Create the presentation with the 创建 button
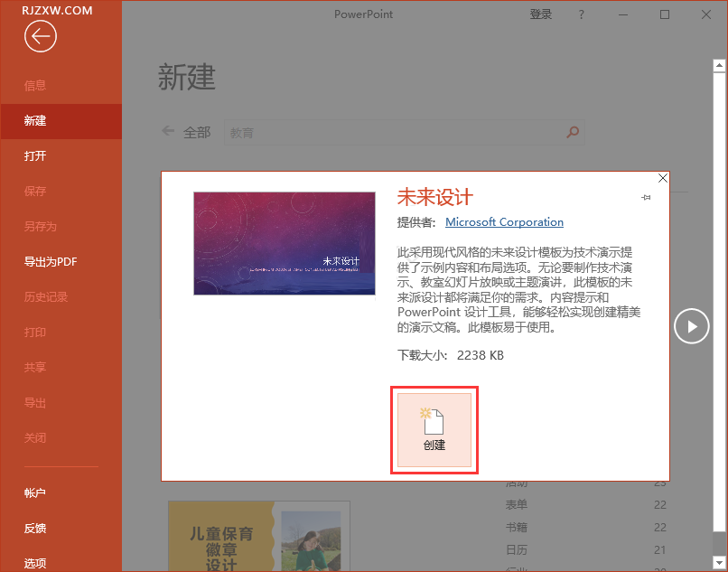This screenshot has height=572, width=728. click(x=434, y=431)
